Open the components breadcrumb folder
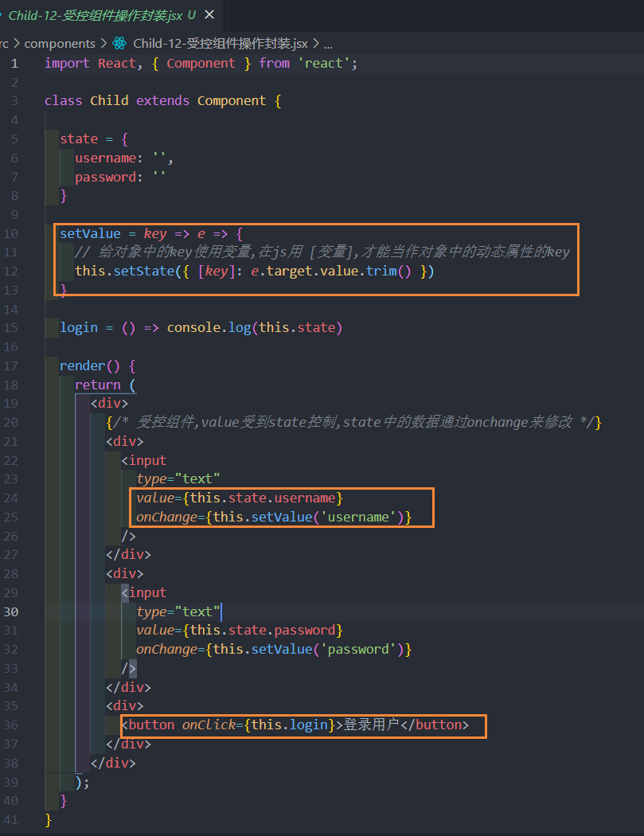This screenshot has height=836, width=644. click(x=60, y=43)
